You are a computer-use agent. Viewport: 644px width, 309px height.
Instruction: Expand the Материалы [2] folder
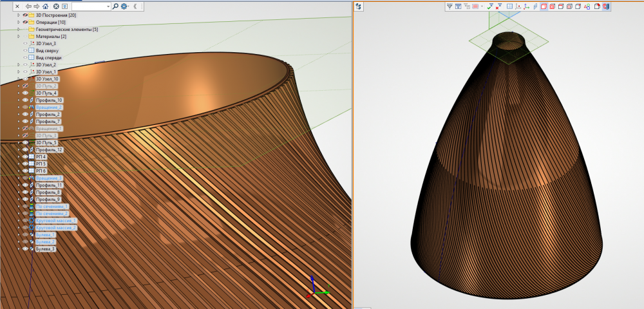tap(19, 37)
